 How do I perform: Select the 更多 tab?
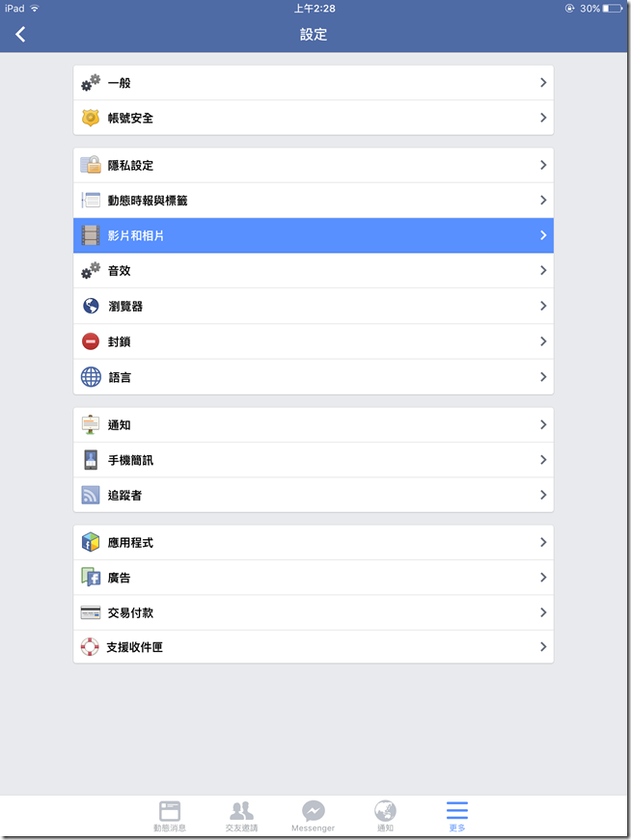pyautogui.click(x=456, y=816)
